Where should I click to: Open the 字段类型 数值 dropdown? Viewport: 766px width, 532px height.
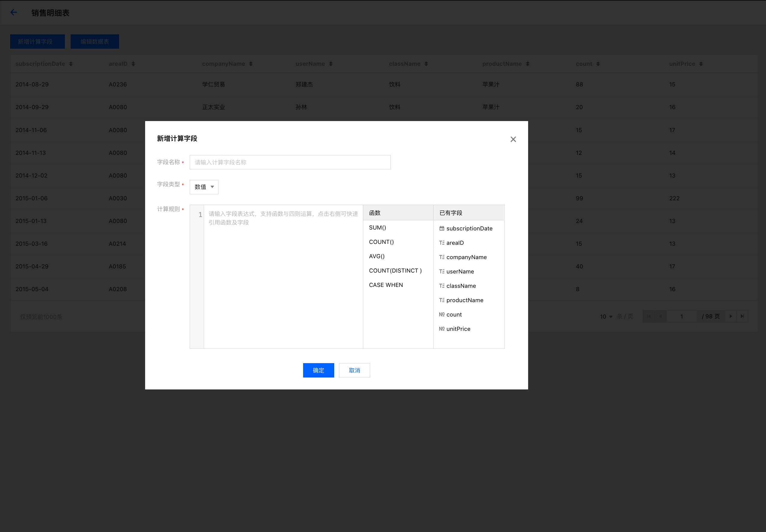(x=204, y=187)
